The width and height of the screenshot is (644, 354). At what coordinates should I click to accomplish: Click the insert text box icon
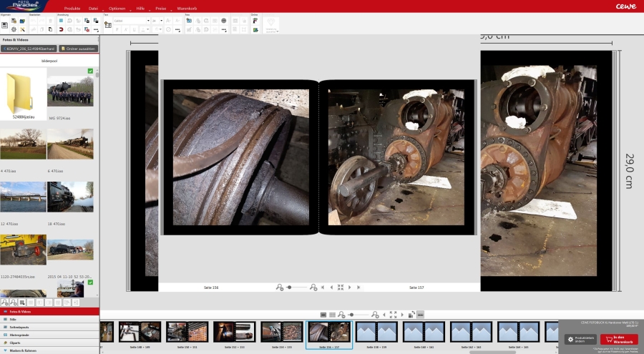[x=108, y=25]
